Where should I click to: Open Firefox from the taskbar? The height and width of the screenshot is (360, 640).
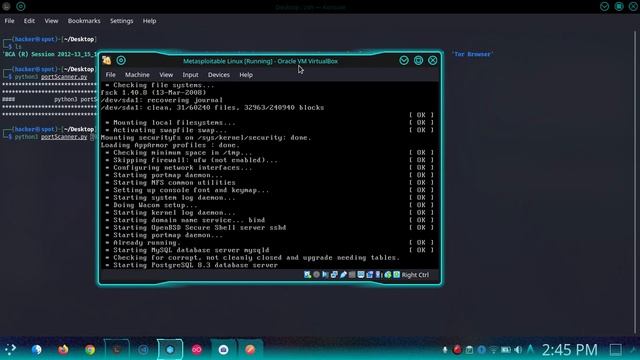(x=63, y=349)
